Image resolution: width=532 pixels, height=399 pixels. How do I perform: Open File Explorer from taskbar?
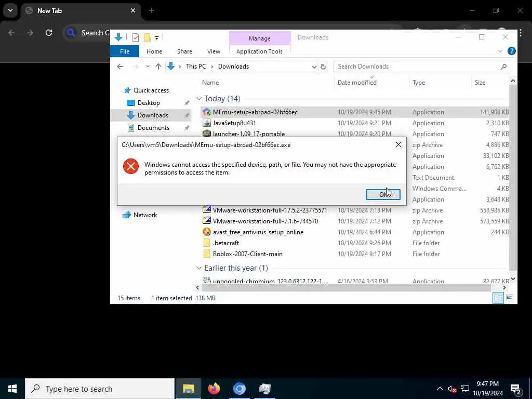click(188, 389)
